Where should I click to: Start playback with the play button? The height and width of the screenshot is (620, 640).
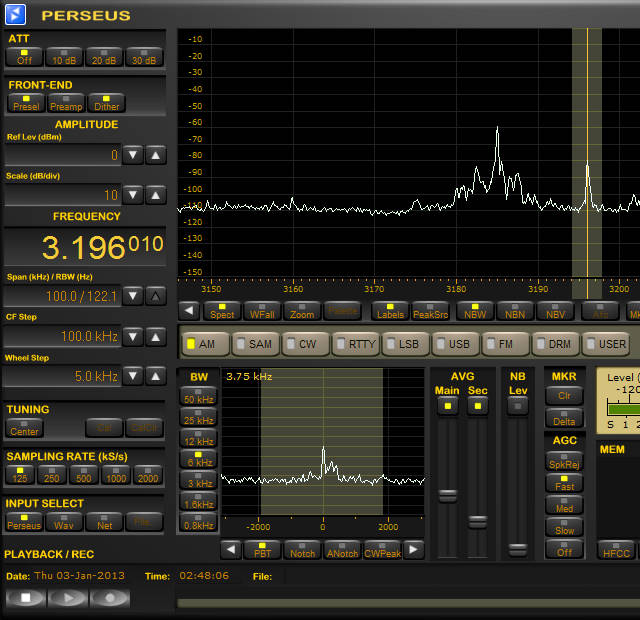[68, 598]
